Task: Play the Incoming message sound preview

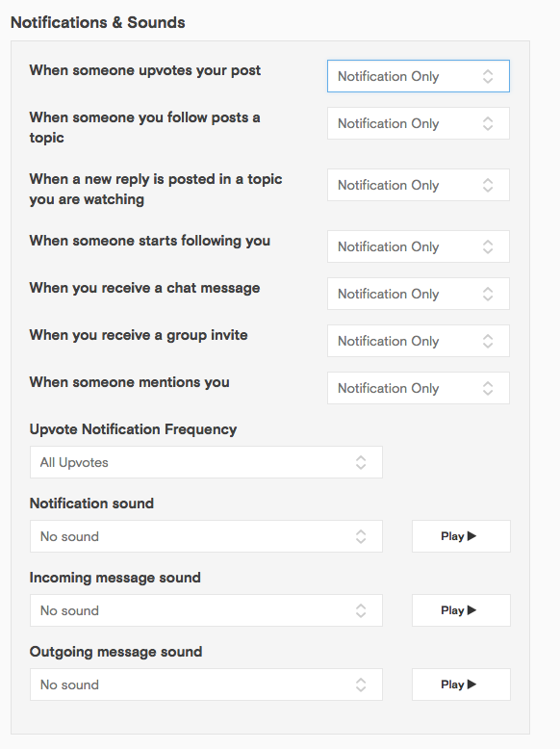Action: (x=461, y=610)
